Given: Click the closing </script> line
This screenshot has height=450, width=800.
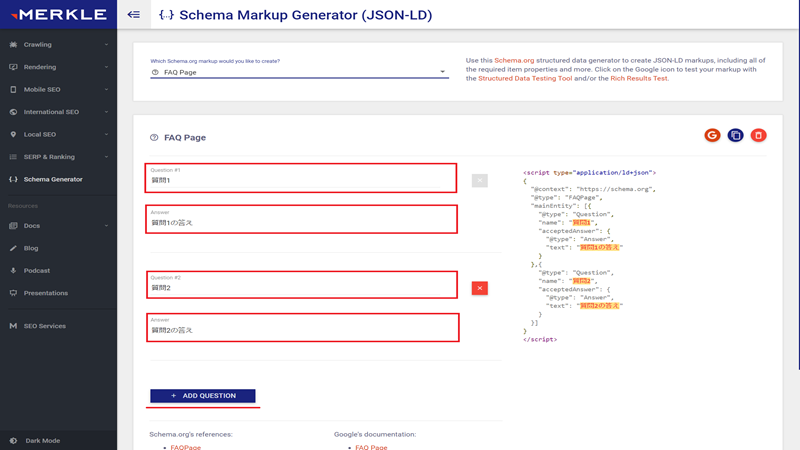Looking at the screenshot, I should pos(540,339).
